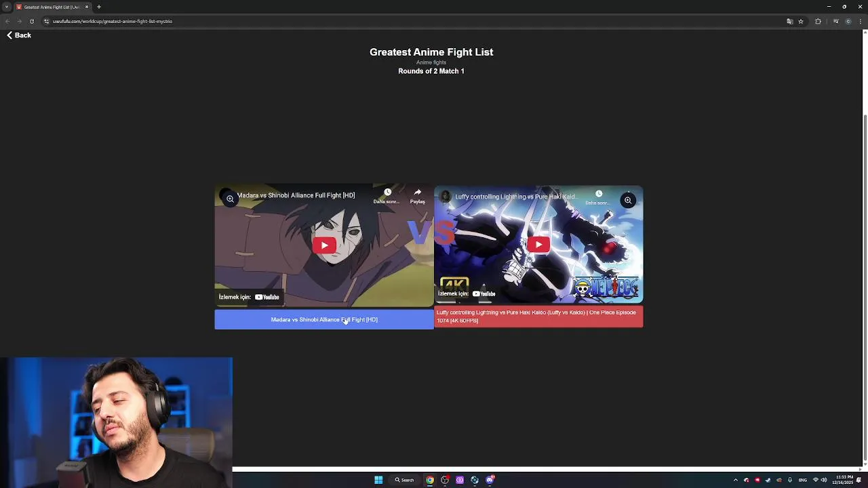Image resolution: width=868 pixels, height=488 pixels.
Task: Close the Greatest Anime Fight List tab
Action: [x=87, y=7]
